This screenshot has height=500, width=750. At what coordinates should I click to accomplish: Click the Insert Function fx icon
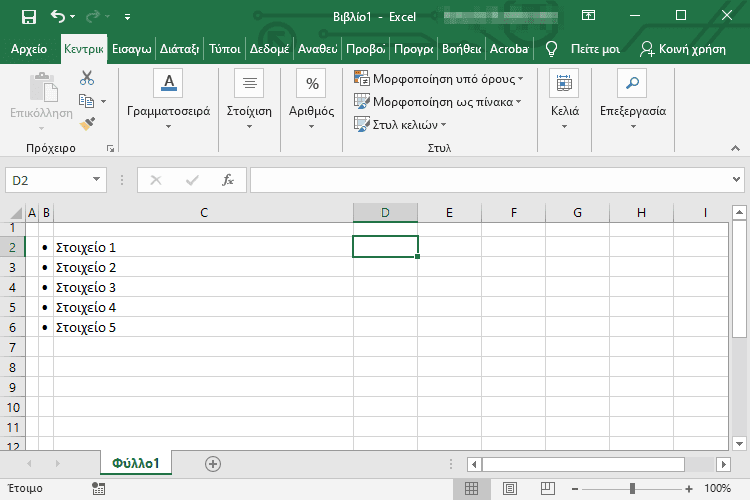pyautogui.click(x=228, y=180)
